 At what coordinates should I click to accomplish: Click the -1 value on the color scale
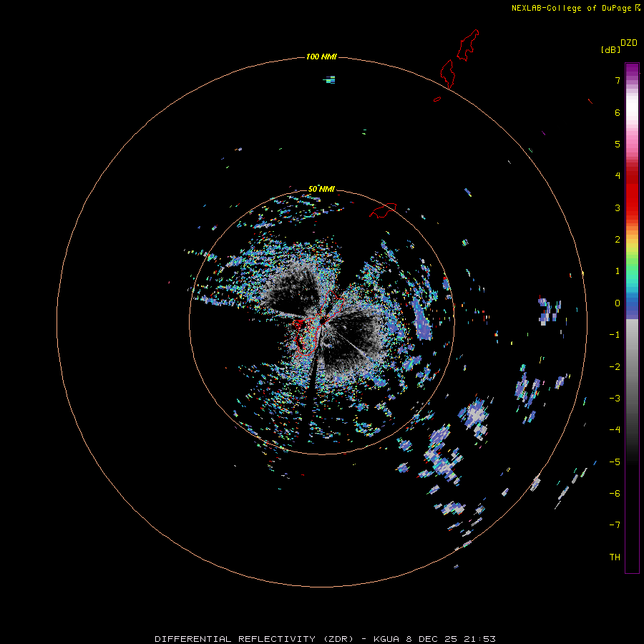click(615, 335)
